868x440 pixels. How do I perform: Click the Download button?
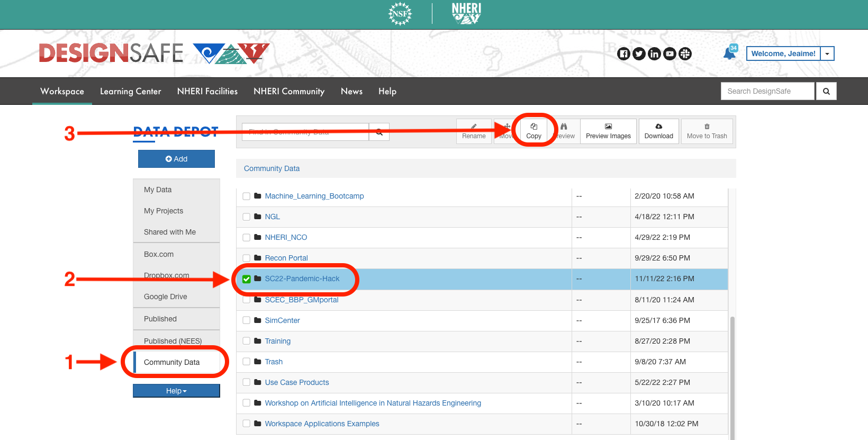pos(658,131)
